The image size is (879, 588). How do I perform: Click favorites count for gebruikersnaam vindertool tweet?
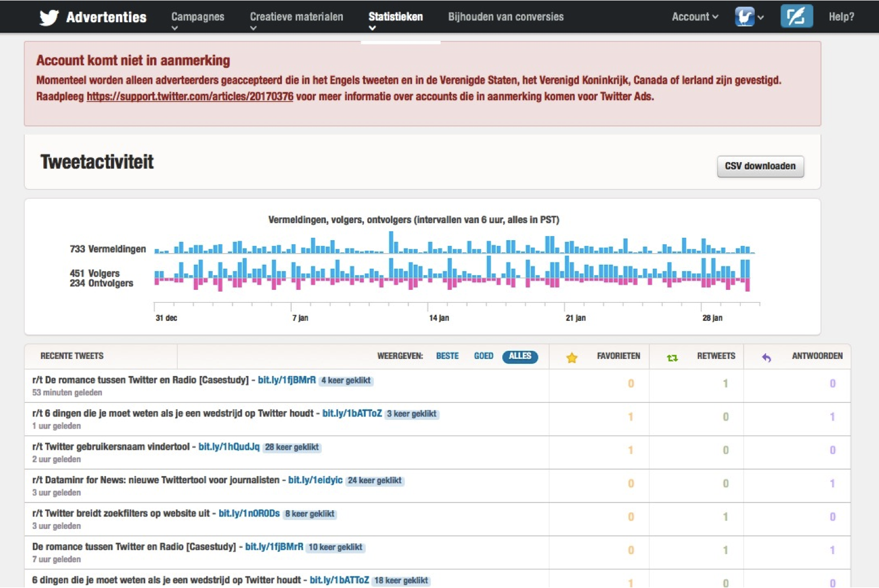(x=631, y=450)
